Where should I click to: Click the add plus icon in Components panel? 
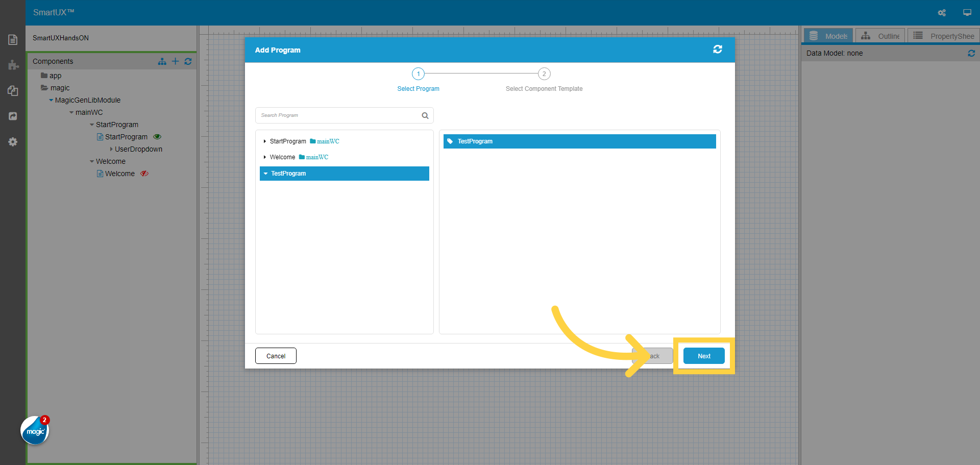[x=175, y=61]
